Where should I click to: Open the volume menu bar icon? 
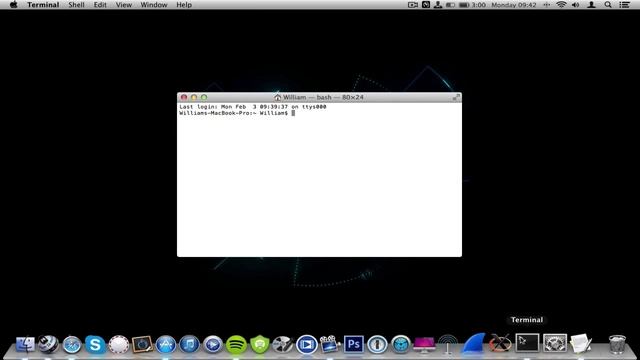coord(576,5)
